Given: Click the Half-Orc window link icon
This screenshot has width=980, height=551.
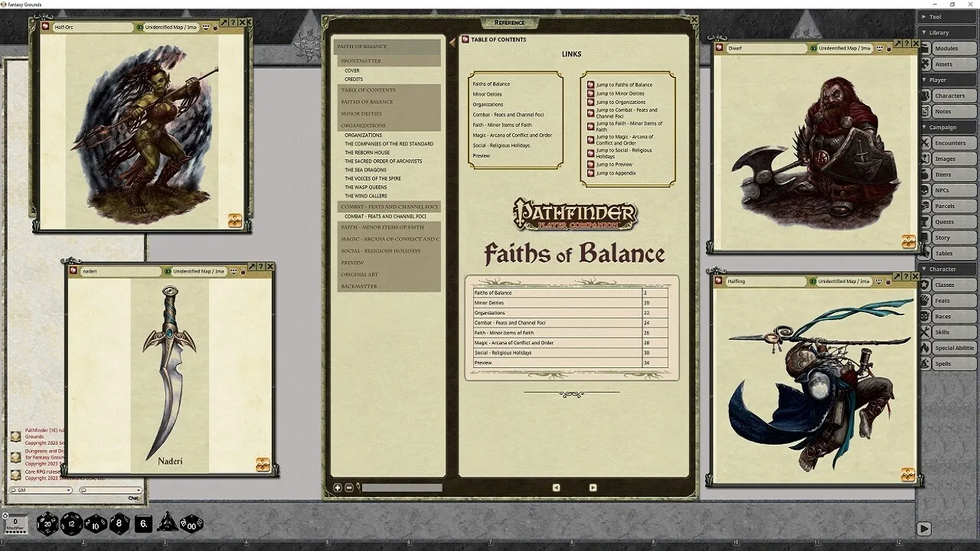Looking at the screenshot, I should tap(47, 28).
